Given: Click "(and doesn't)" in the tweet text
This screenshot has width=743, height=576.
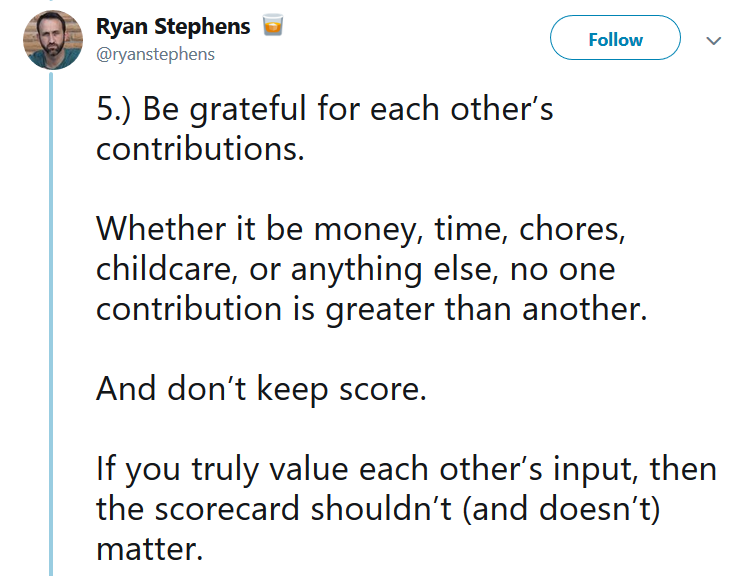Looking at the screenshot, I should coord(561,510).
